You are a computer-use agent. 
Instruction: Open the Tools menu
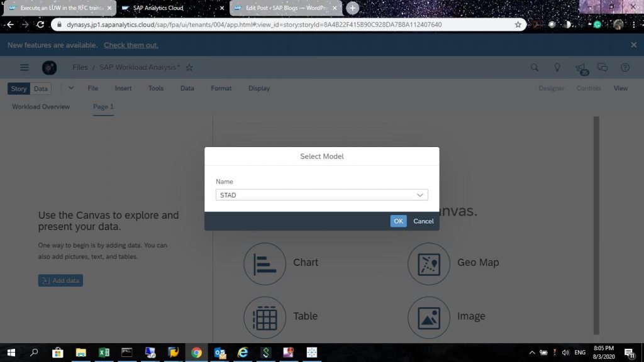pos(156,88)
